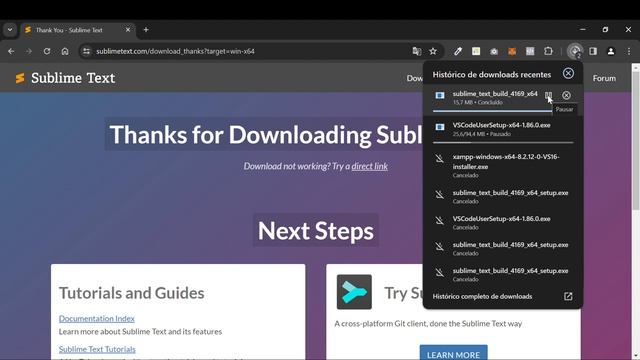Bookmark this page with the star icon
640x360 pixels.
pyautogui.click(x=433, y=51)
